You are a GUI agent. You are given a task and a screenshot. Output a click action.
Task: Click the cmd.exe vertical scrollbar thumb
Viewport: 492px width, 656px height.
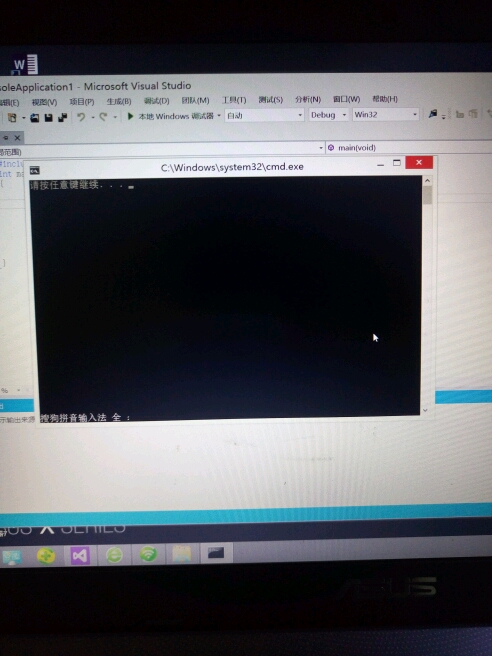[427, 195]
